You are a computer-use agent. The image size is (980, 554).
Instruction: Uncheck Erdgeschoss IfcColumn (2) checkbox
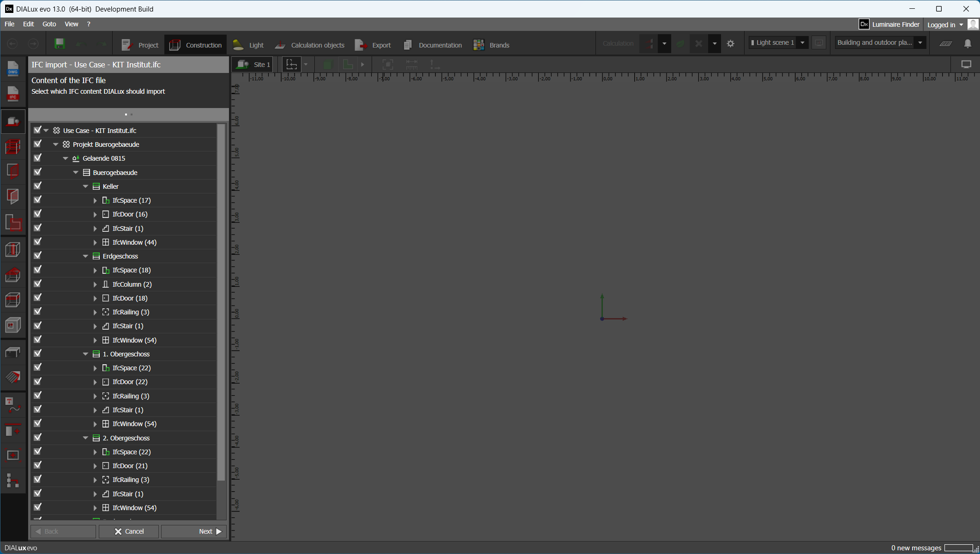pyautogui.click(x=38, y=284)
